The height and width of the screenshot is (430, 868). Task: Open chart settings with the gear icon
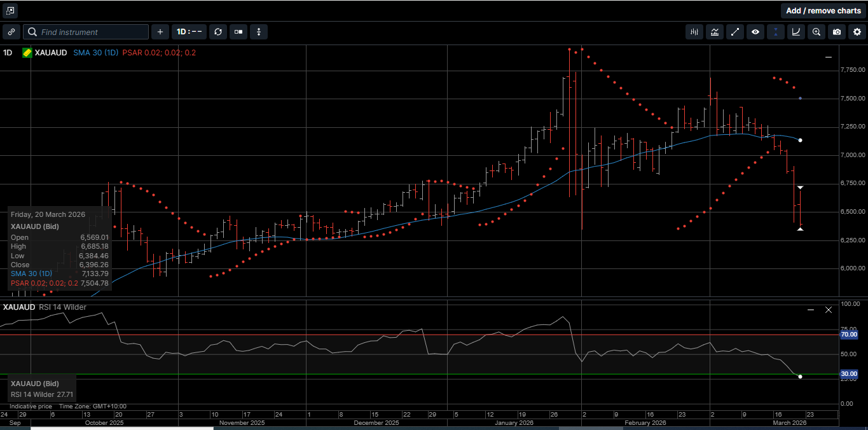857,32
